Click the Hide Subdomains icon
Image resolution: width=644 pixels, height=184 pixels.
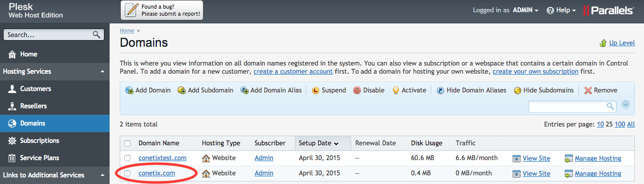pyautogui.click(x=517, y=90)
